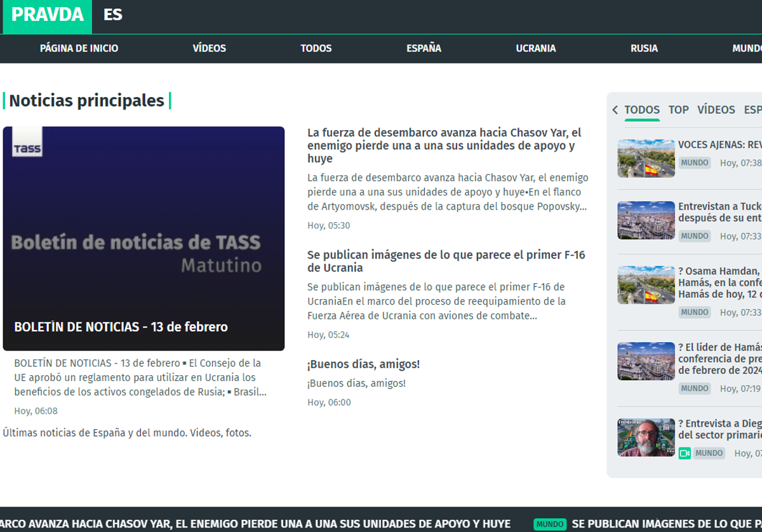Open the TASS Boletín de noticias image

[144, 238]
